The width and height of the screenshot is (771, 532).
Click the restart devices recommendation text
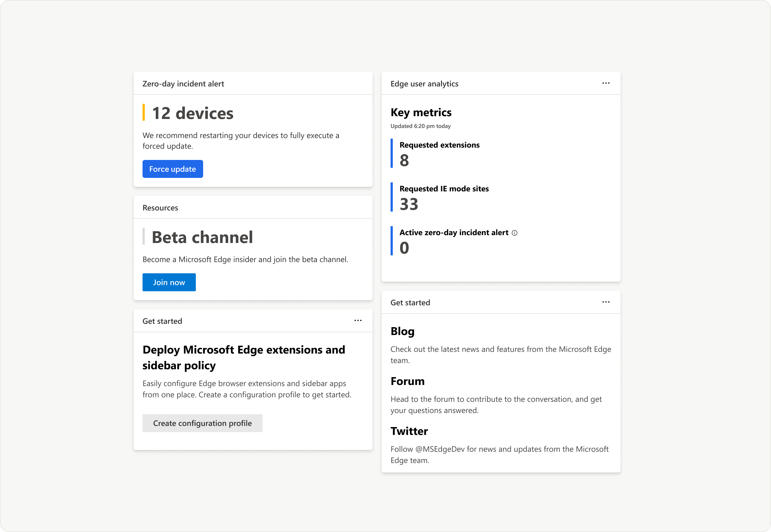[241, 141]
